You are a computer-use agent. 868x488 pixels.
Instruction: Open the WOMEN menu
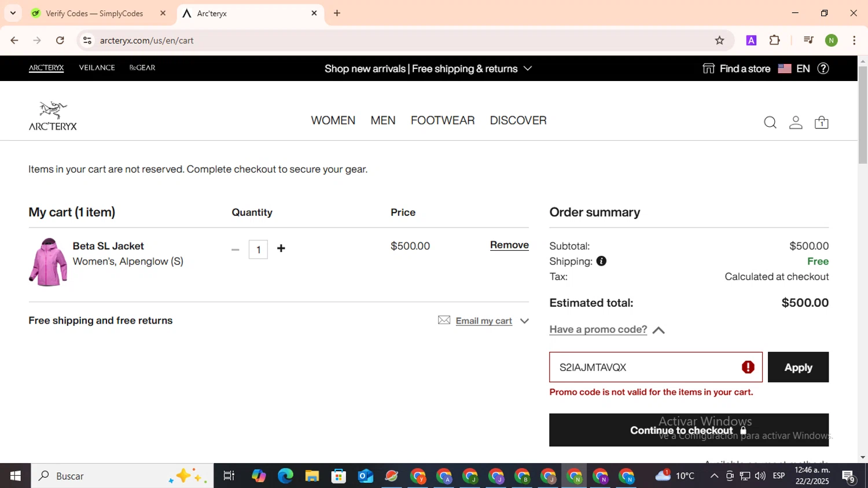[x=333, y=120]
